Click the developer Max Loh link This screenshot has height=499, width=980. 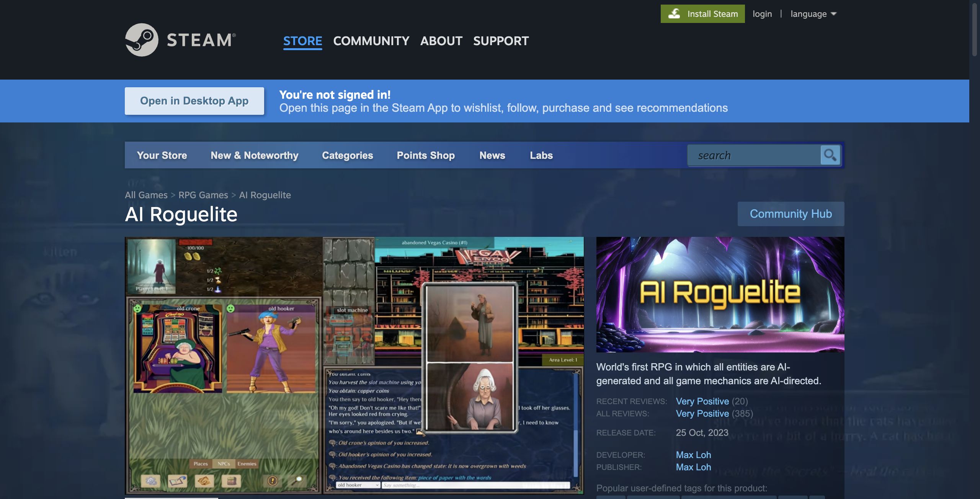coord(693,455)
